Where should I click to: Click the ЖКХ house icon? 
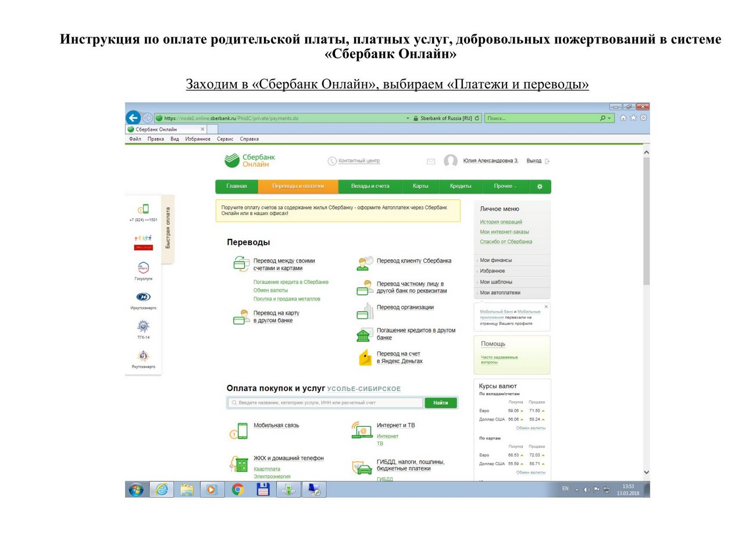click(x=240, y=464)
